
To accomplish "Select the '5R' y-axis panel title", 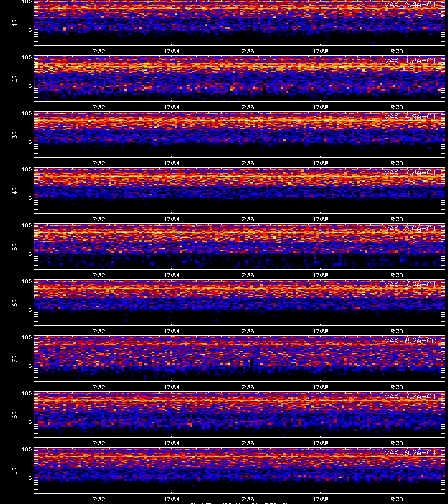I will (15, 246).
